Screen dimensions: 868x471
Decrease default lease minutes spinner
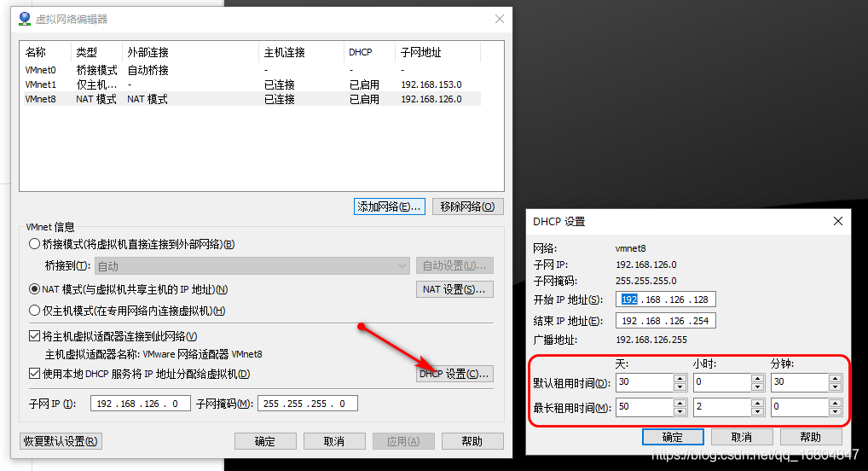(836, 387)
